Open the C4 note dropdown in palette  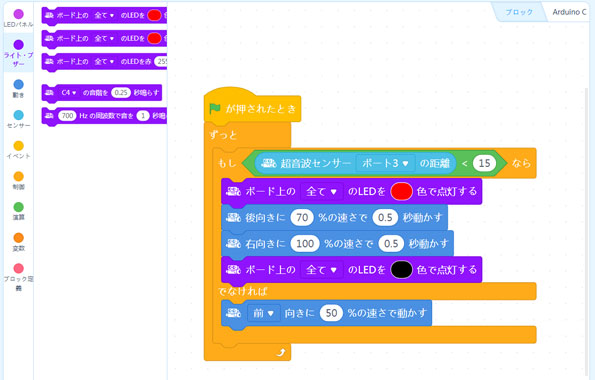(69, 93)
